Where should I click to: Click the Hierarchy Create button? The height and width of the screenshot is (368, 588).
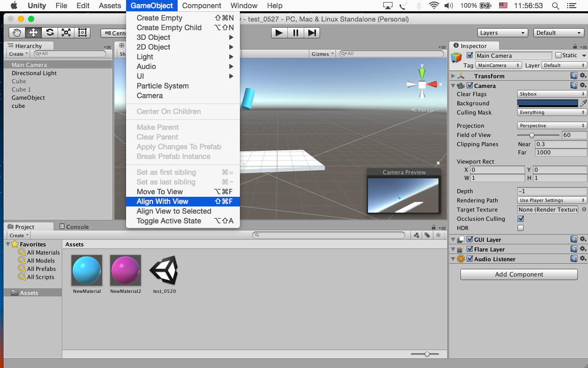pos(18,54)
